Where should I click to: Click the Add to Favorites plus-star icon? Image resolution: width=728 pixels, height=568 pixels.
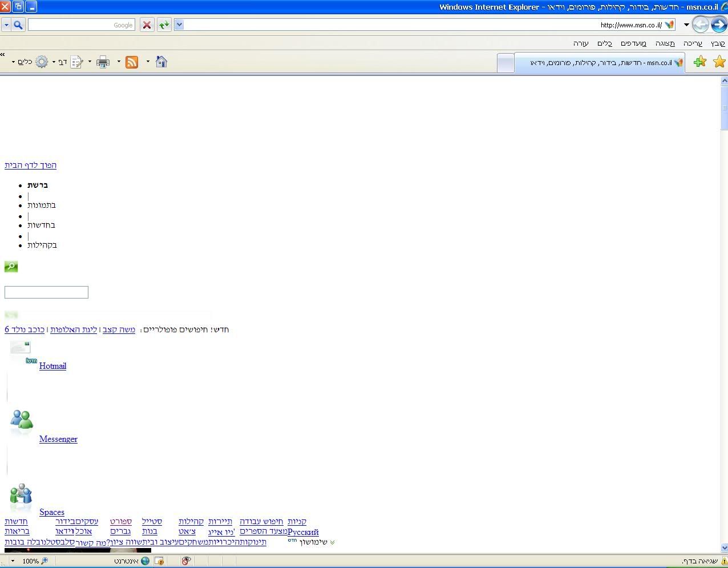[699, 62]
